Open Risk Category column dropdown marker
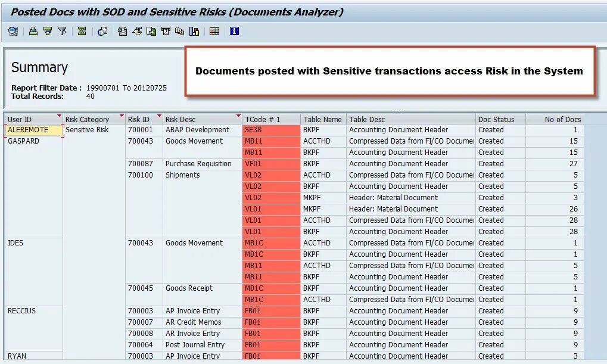The width and height of the screenshot is (607, 364). (x=122, y=116)
